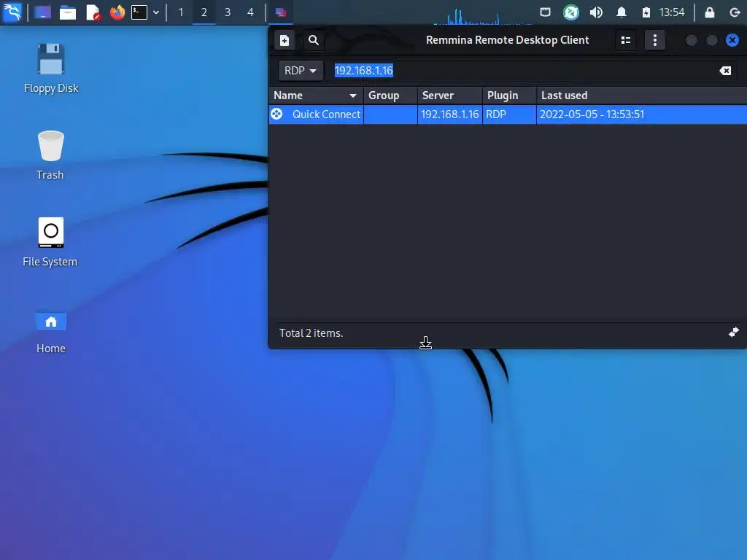Screen dimensions: 747x560
Task: Open the Kali applications menu
Action: (12, 12)
